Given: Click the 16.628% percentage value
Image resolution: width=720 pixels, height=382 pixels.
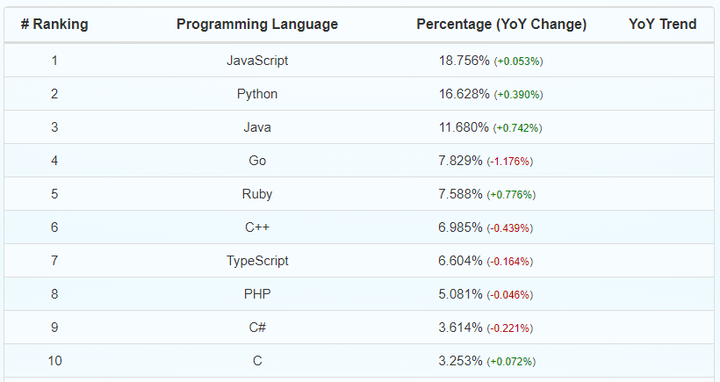Looking at the screenshot, I should (x=464, y=94).
